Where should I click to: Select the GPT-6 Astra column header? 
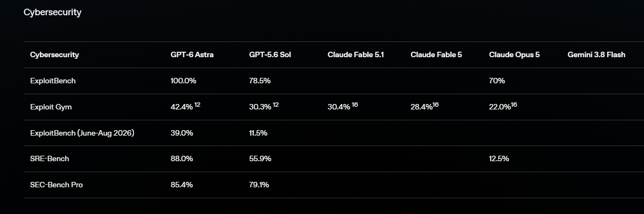192,54
